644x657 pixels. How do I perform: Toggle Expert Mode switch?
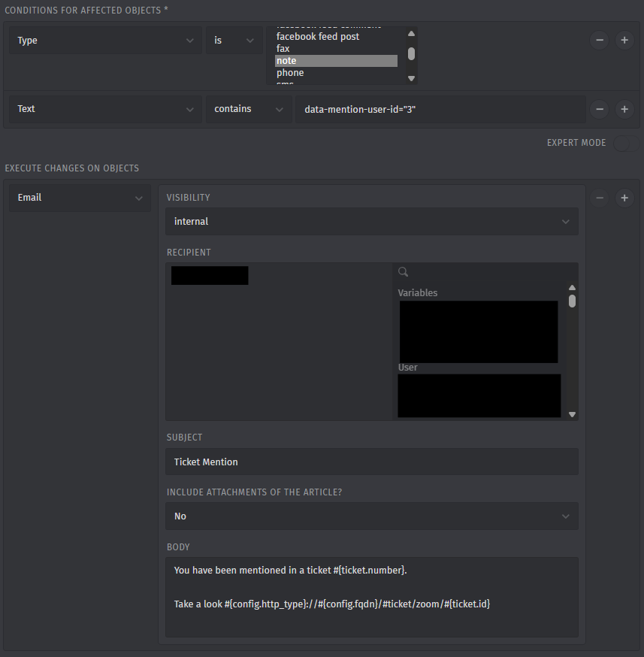[x=625, y=143]
